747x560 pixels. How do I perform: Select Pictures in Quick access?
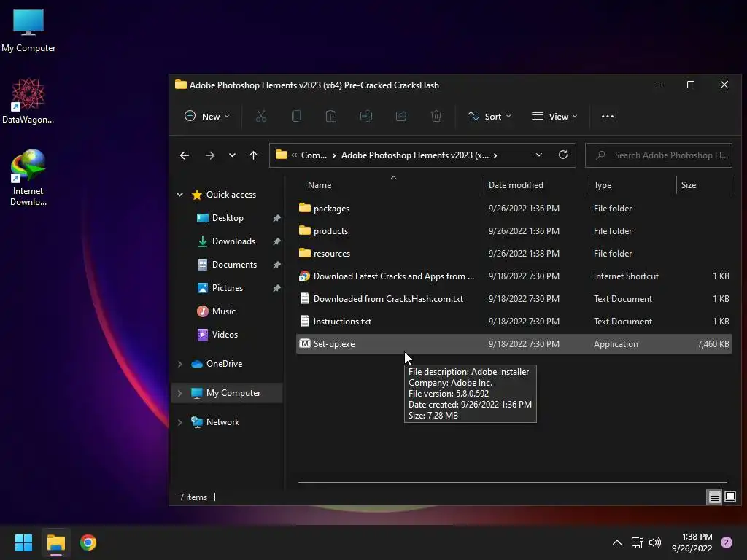click(x=228, y=288)
